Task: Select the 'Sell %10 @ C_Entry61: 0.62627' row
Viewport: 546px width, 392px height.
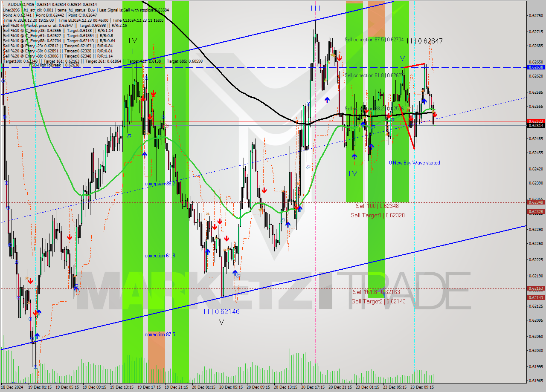Action: 58,35
